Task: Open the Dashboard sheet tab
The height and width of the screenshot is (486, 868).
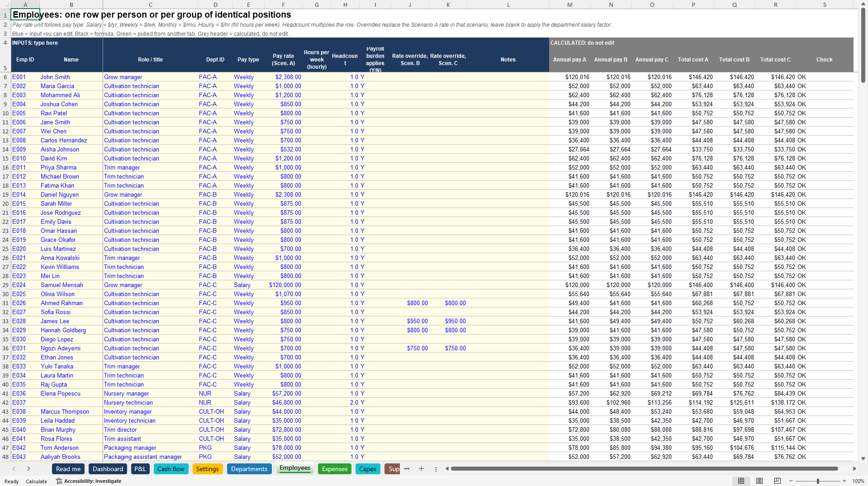Action: pos(108,469)
